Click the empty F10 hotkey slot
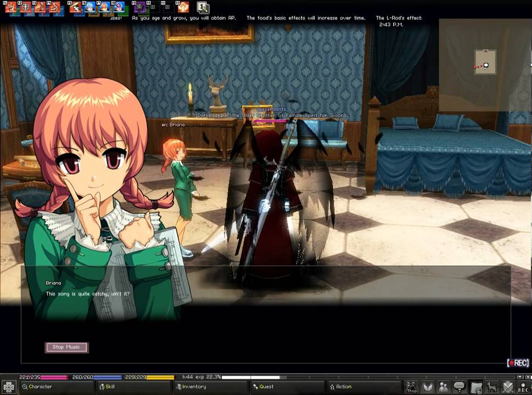 click(x=153, y=7)
